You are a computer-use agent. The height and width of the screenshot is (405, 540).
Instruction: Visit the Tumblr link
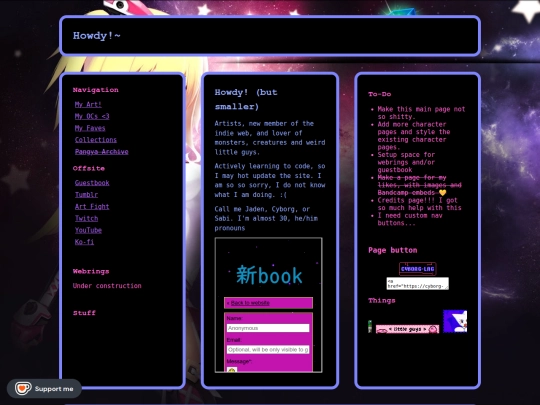pyautogui.click(x=86, y=195)
